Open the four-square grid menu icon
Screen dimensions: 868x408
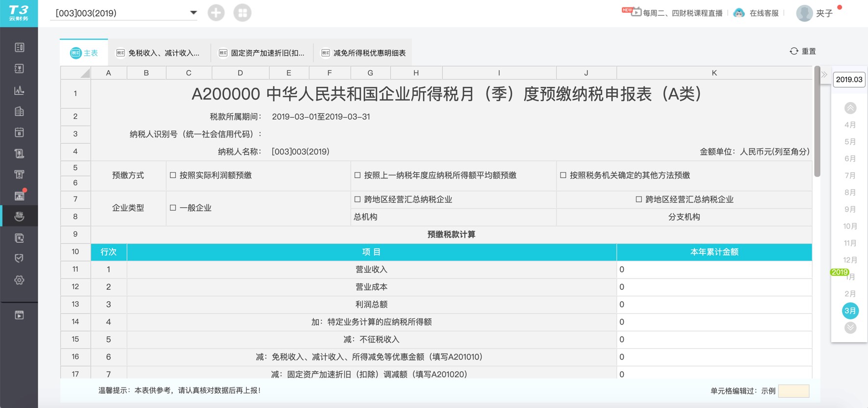click(242, 13)
